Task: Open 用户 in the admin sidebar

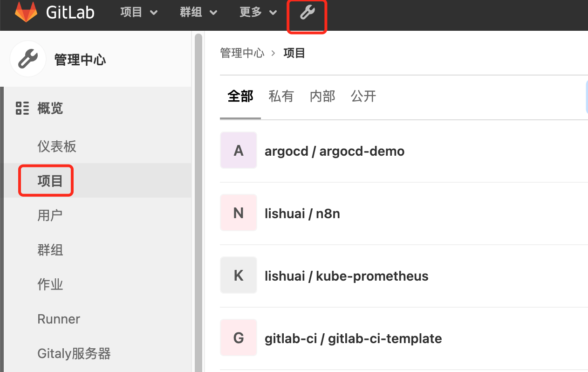Action: pos(50,215)
